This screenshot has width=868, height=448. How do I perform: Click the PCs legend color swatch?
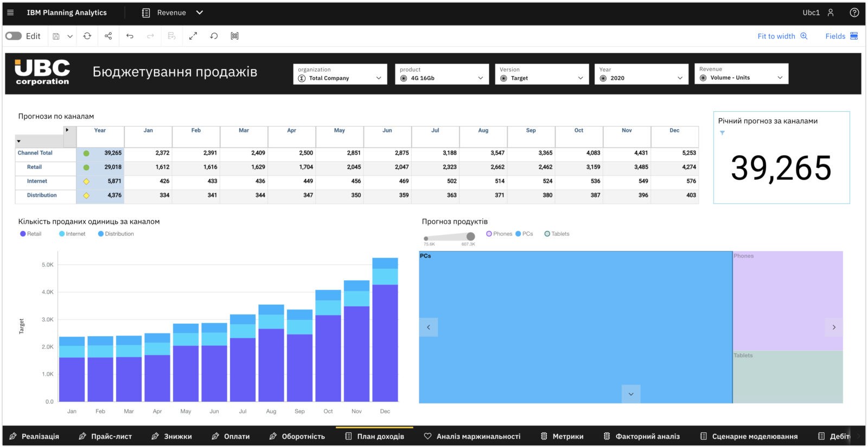[518, 234]
